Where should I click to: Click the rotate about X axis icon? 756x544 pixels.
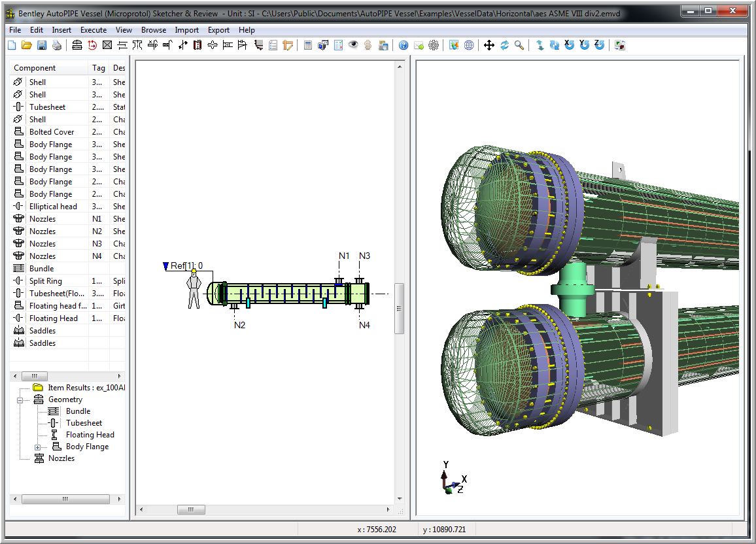click(570, 45)
